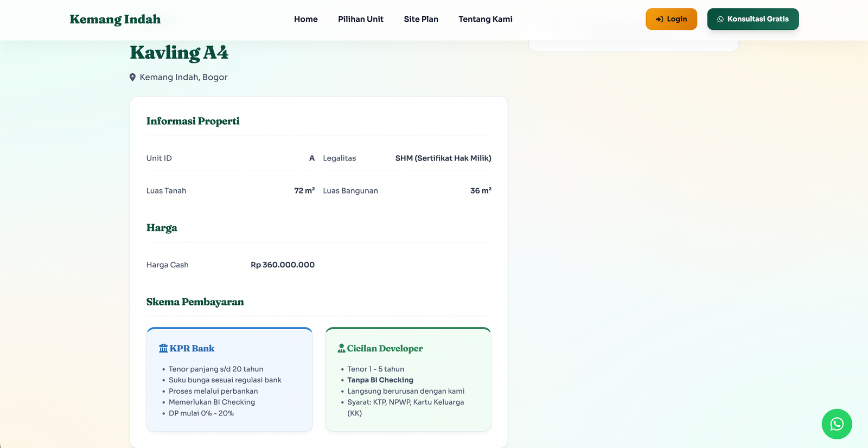The width and height of the screenshot is (868, 448).
Task: Click the Kemang Indah site logo
Action: click(x=115, y=20)
